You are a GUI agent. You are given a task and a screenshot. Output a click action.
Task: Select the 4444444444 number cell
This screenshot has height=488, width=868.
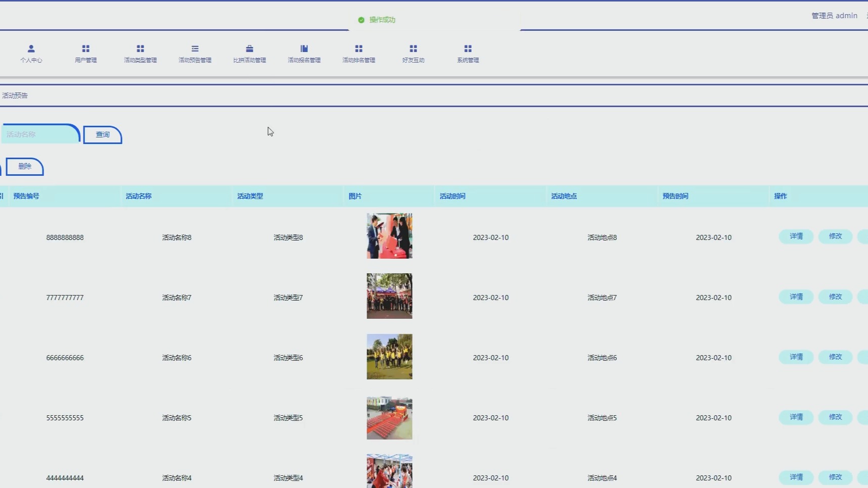click(x=65, y=478)
